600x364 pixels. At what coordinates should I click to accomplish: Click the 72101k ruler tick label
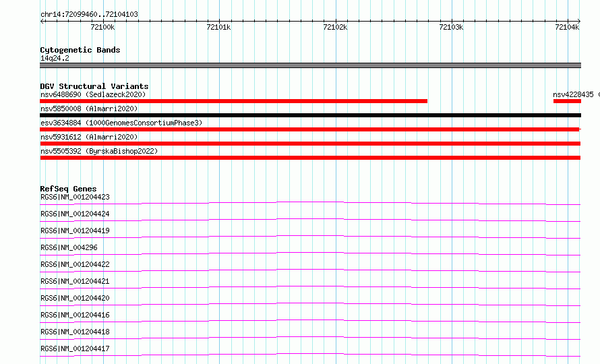[x=218, y=27]
